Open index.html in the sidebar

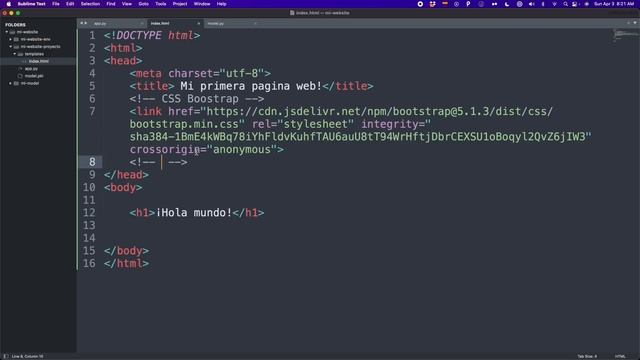[x=38, y=61]
